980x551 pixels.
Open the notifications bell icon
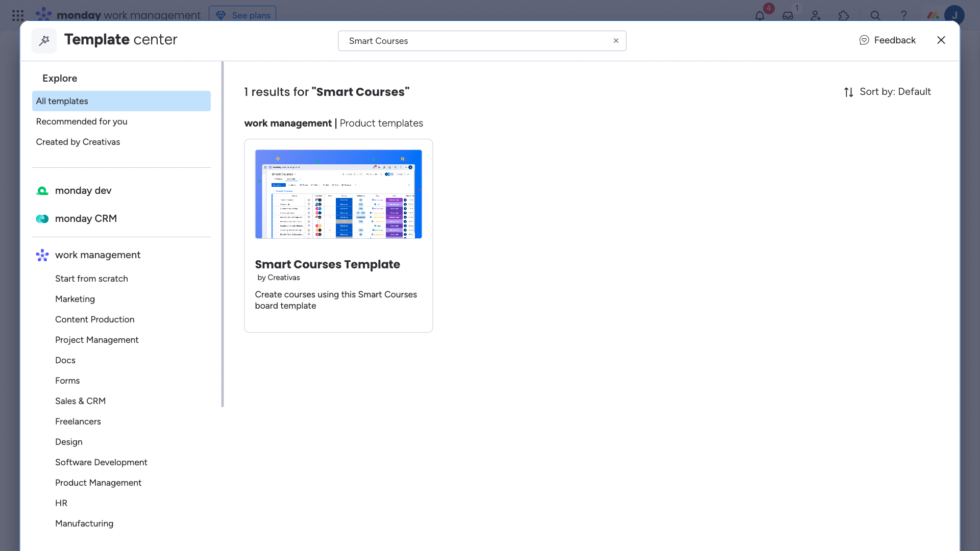coord(759,15)
